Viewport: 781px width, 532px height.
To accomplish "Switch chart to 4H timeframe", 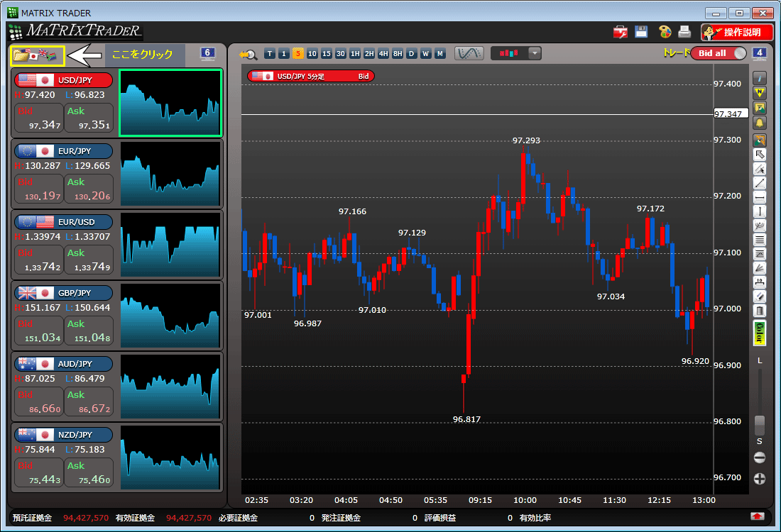I will (x=383, y=54).
